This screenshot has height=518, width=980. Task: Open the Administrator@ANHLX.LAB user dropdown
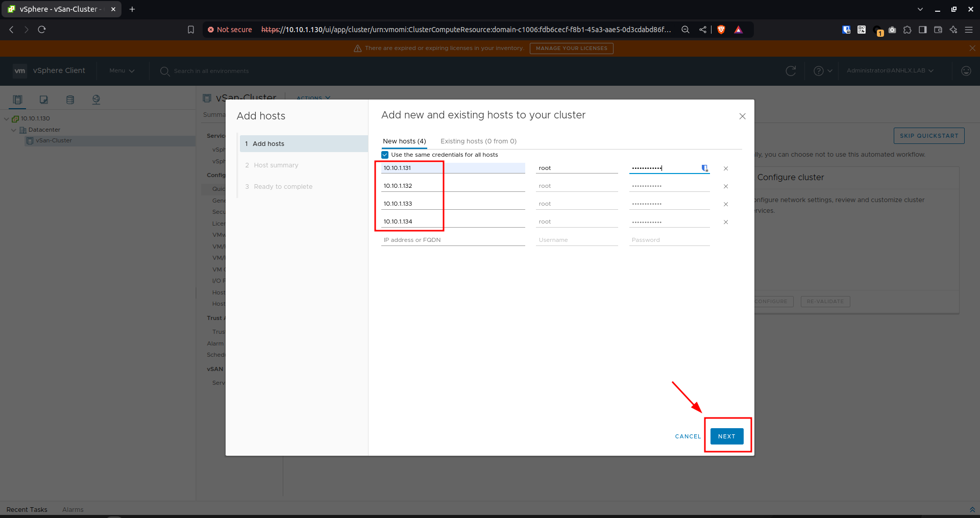coord(890,71)
